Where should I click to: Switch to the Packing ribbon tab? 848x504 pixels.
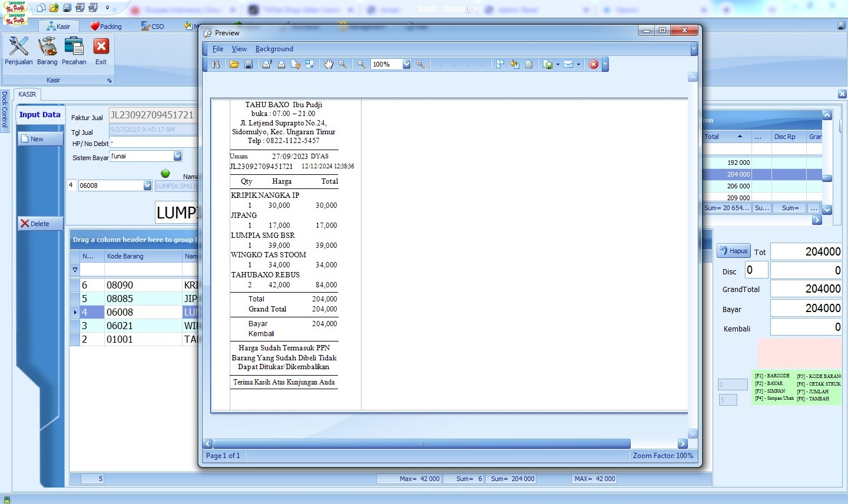coord(106,26)
